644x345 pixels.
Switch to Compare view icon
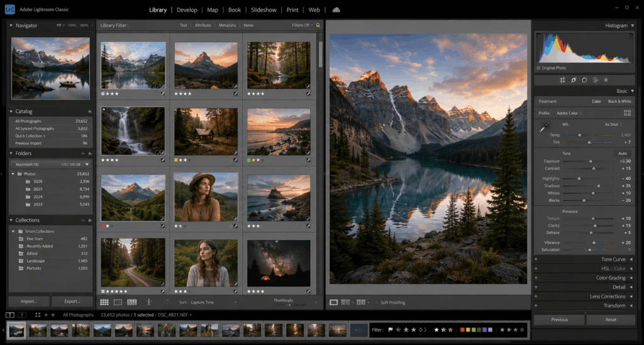[132, 302]
